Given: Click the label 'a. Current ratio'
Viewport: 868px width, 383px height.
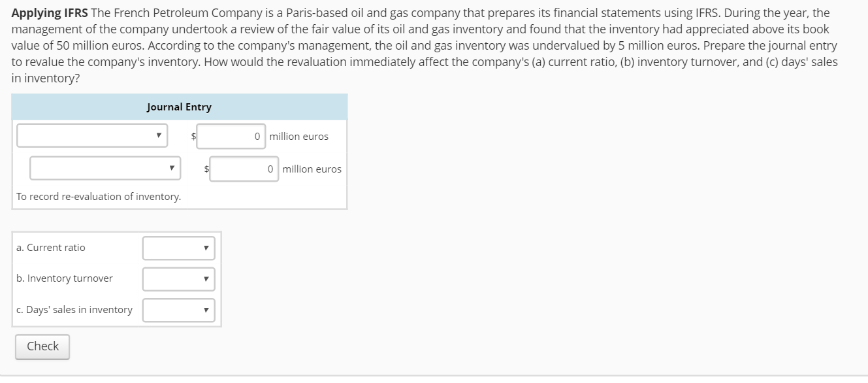Looking at the screenshot, I should (50, 248).
